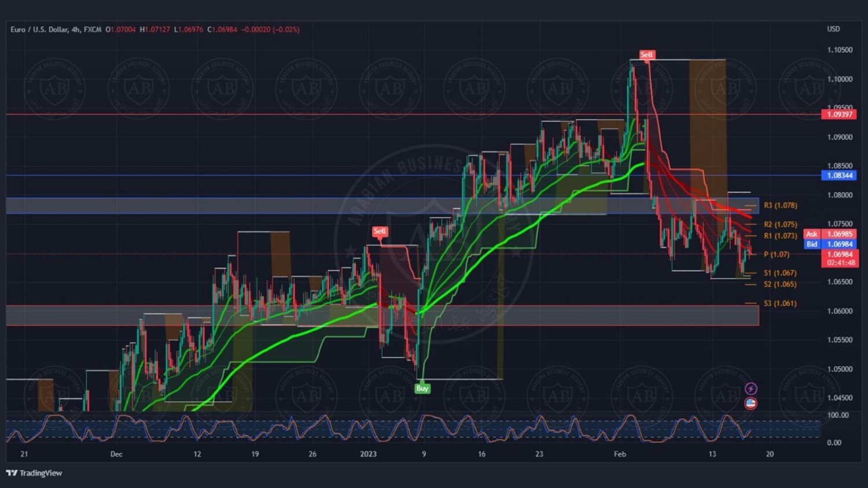Click the R3 (1.078) pivot label

[x=780, y=205]
